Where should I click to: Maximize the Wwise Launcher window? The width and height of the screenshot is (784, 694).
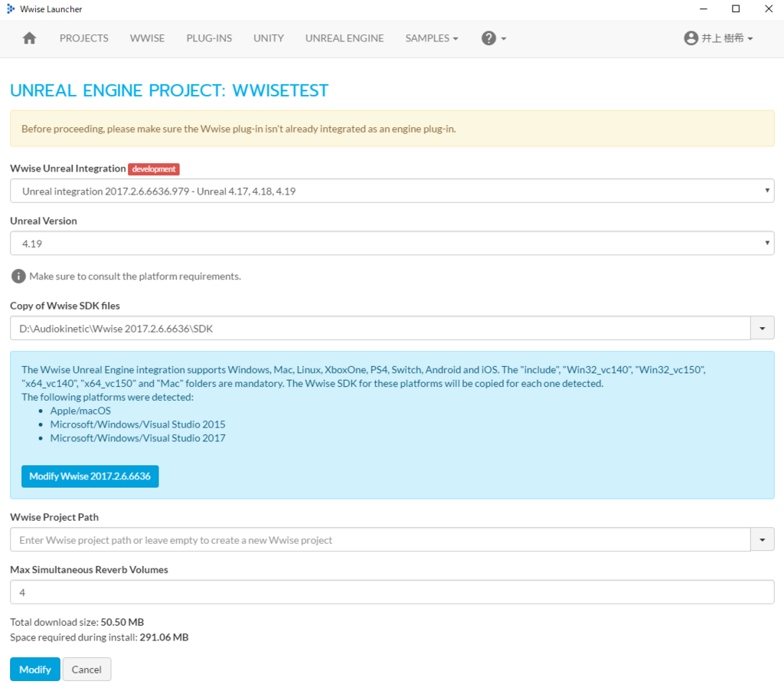pos(736,9)
